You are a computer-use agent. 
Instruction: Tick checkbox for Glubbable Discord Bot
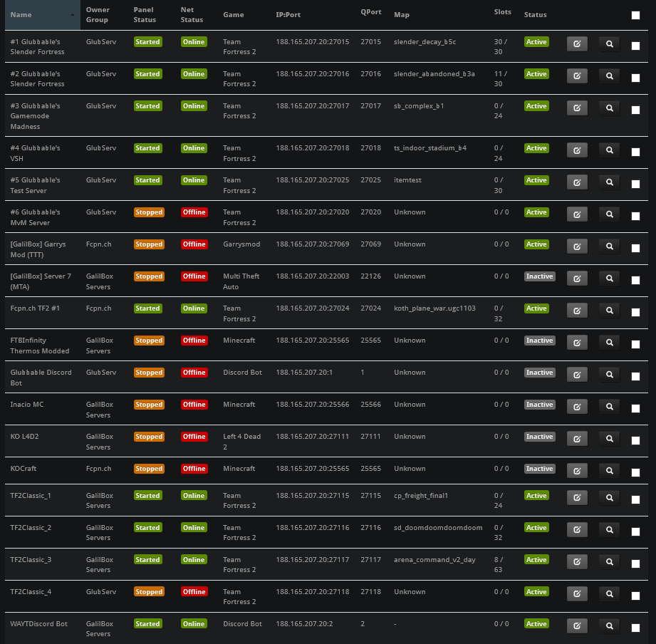click(x=635, y=377)
